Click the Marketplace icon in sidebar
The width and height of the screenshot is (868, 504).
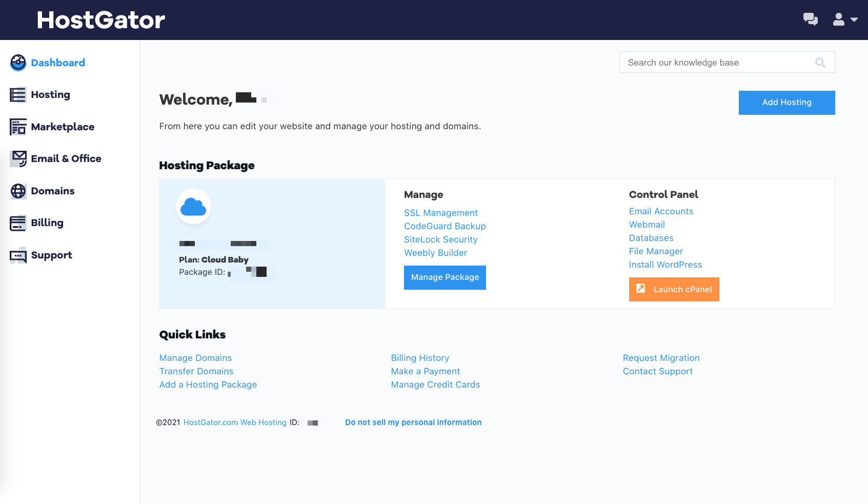(18, 127)
